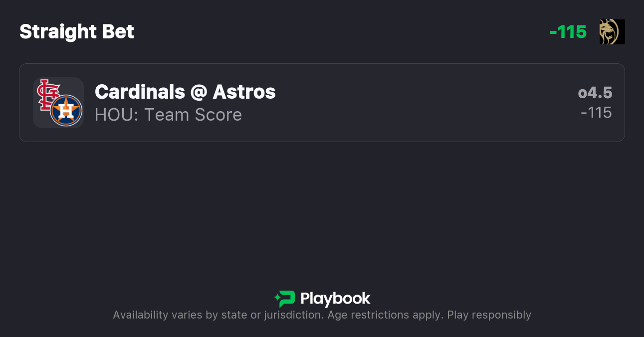Select the HOU: Team Score market label
Screen dimensions: 644x337
coord(168,115)
